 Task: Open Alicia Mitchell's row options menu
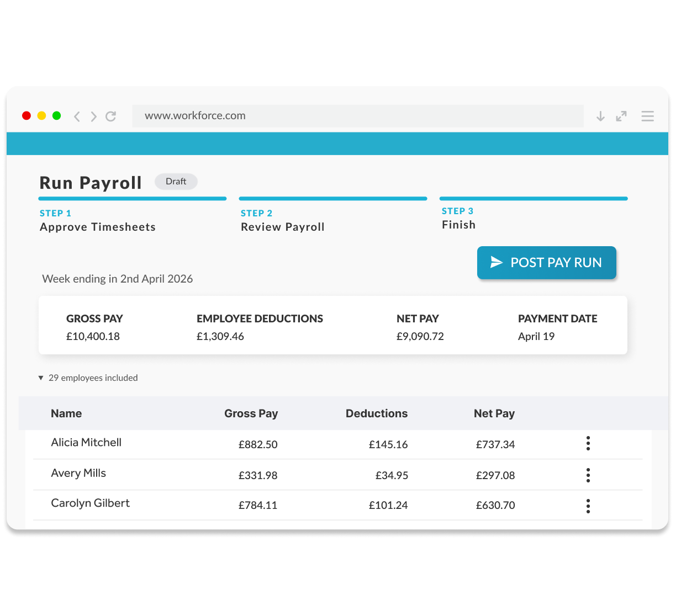point(588,444)
